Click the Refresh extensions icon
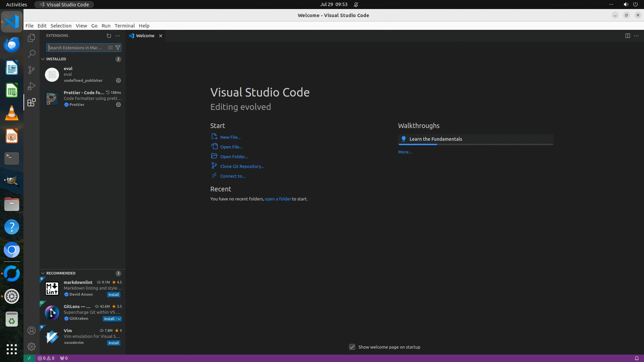This screenshot has width=644, height=362. (109, 36)
